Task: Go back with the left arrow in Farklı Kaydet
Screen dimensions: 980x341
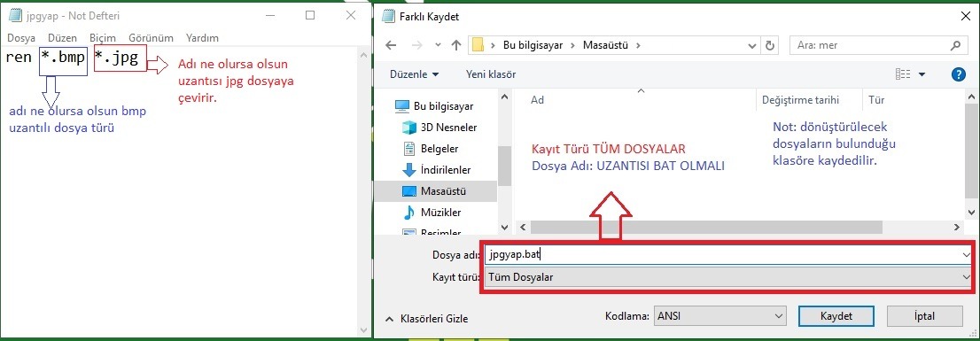Action: pos(392,45)
